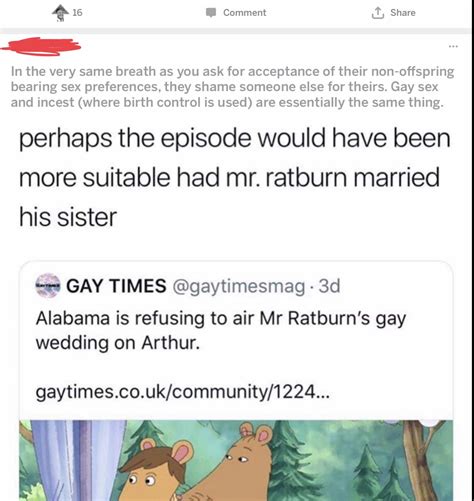
Task: View the Arthur cartoon wedding image
Action: tap(236, 460)
